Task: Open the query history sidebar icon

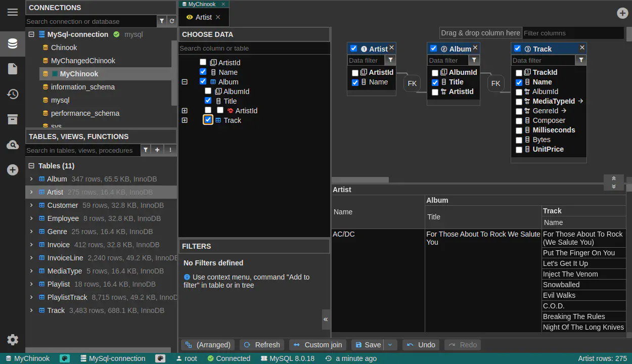Action: click(x=13, y=94)
